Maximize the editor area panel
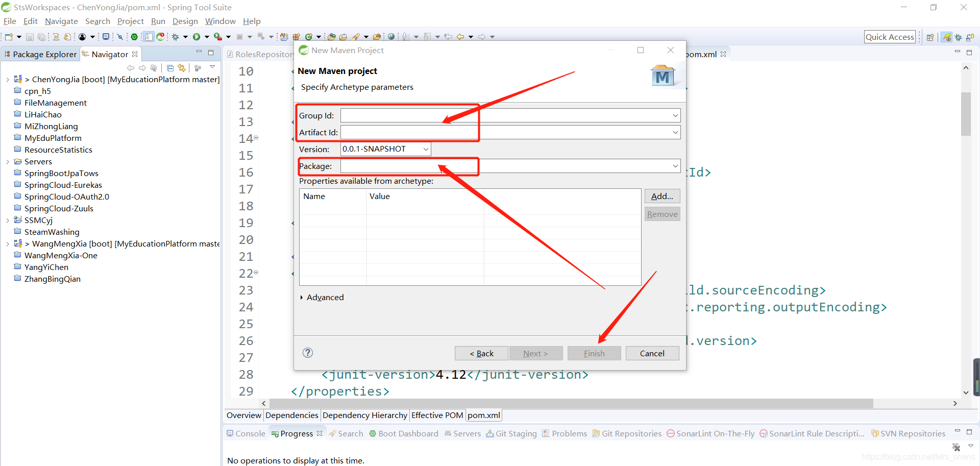The image size is (980, 466). (969, 53)
